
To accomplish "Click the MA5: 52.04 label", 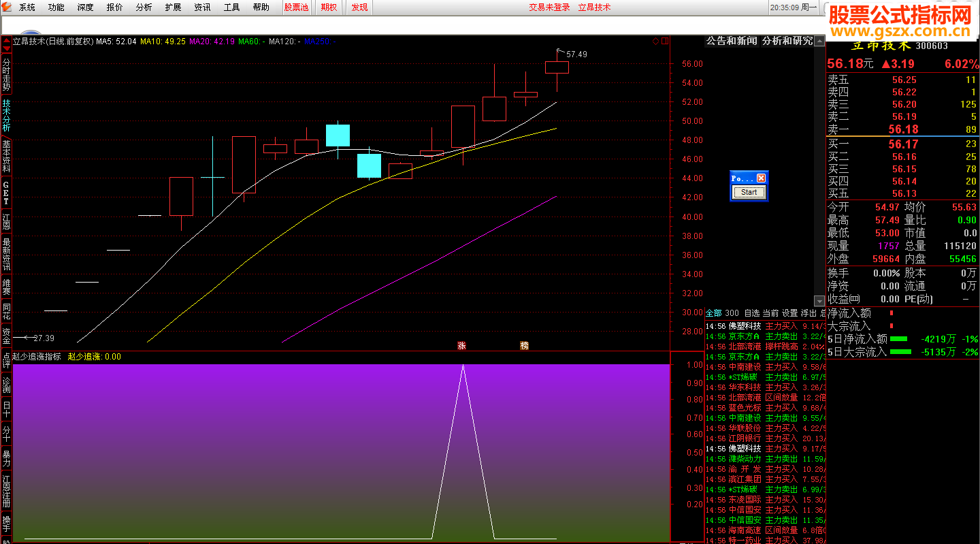I will coord(116,42).
